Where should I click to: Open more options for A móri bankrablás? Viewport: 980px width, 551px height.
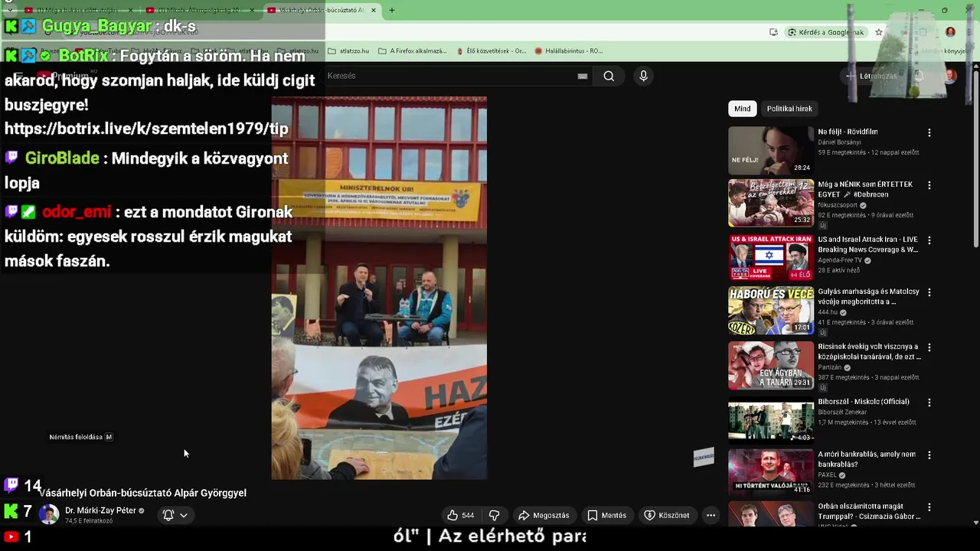[929, 455]
